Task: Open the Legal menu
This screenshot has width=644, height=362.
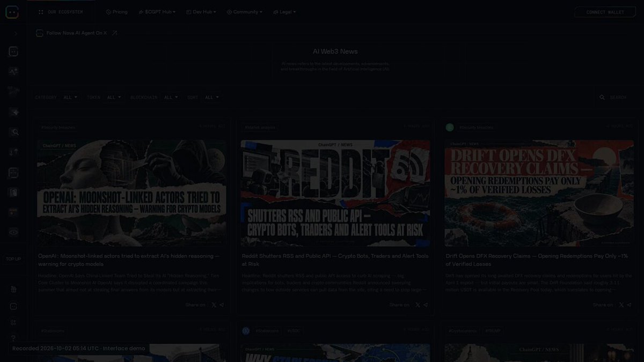Action: pyautogui.click(x=284, y=12)
